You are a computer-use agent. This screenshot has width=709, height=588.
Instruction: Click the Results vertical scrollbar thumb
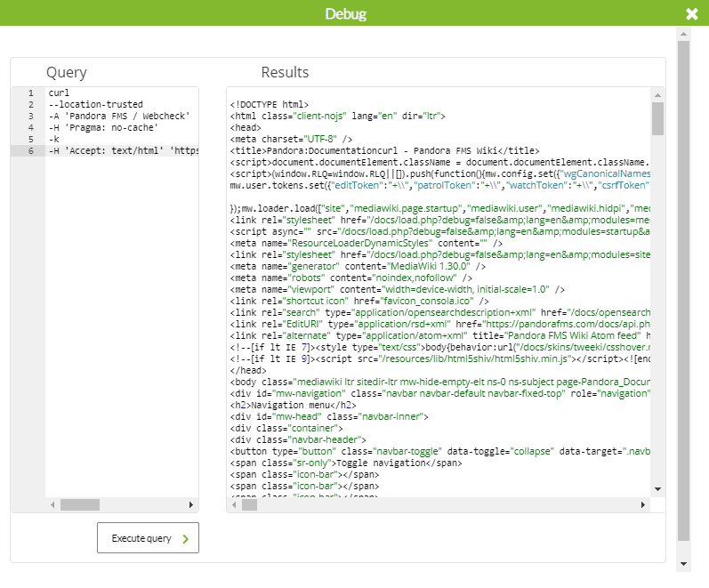coord(658,118)
